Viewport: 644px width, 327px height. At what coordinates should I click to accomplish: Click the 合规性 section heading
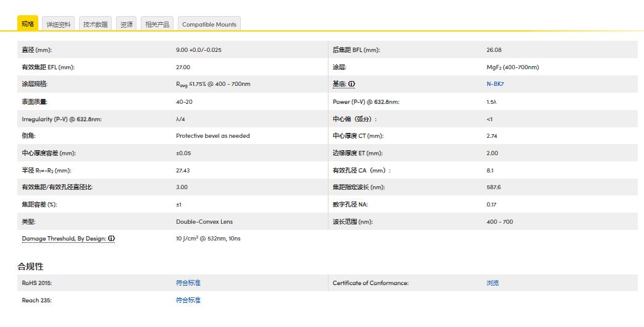pyautogui.click(x=30, y=266)
